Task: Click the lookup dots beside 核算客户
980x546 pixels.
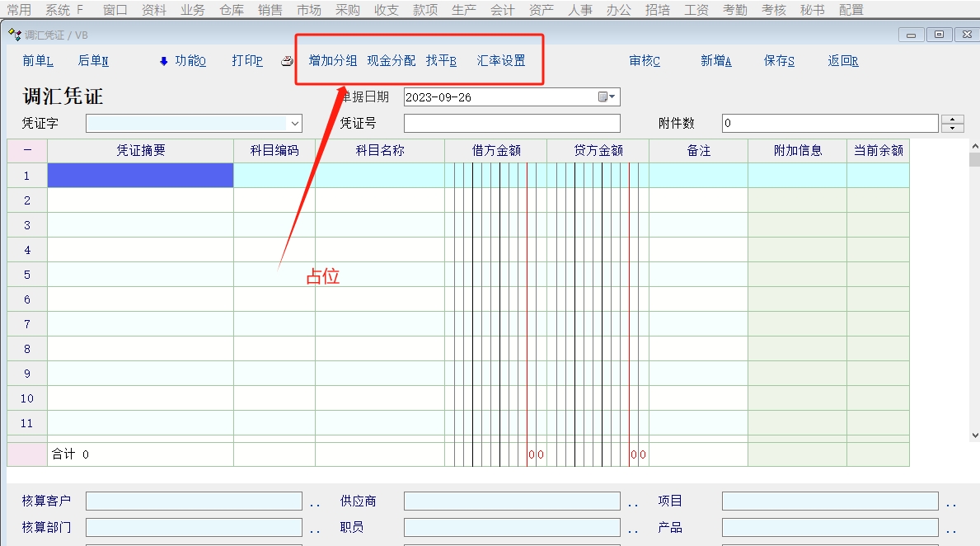Action: click(315, 502)
